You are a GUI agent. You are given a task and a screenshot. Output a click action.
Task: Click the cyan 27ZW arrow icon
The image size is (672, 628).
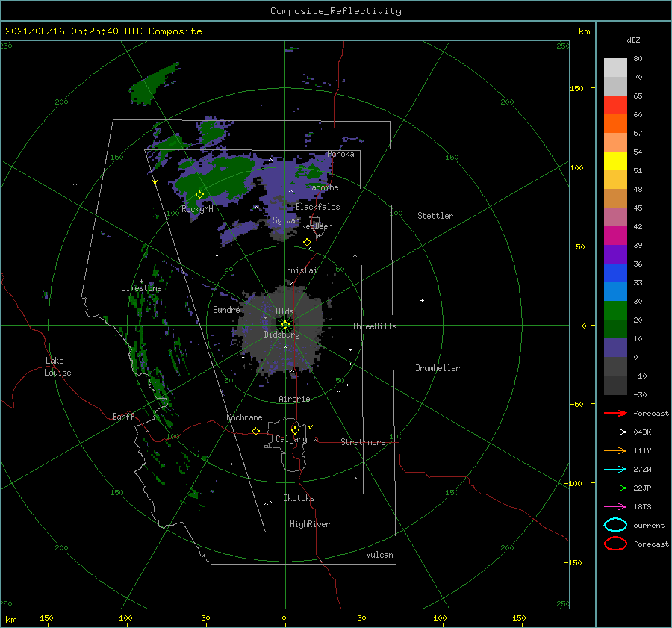(x=615, y=470)
